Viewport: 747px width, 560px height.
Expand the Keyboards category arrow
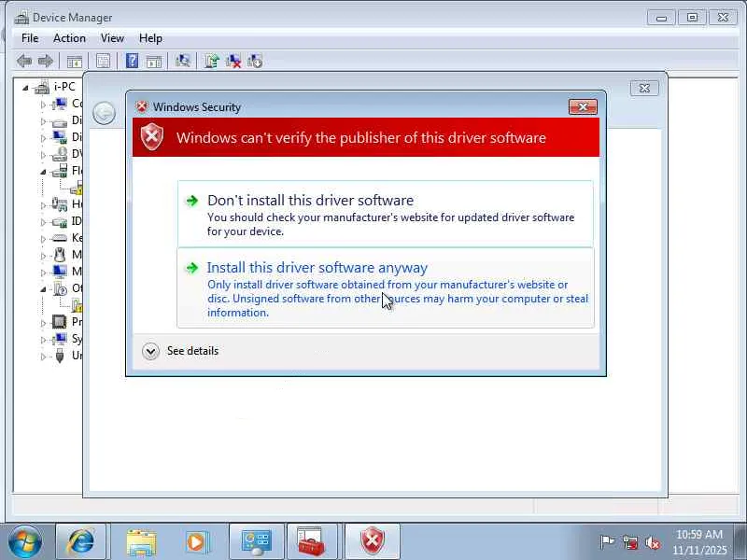[43, 239]
